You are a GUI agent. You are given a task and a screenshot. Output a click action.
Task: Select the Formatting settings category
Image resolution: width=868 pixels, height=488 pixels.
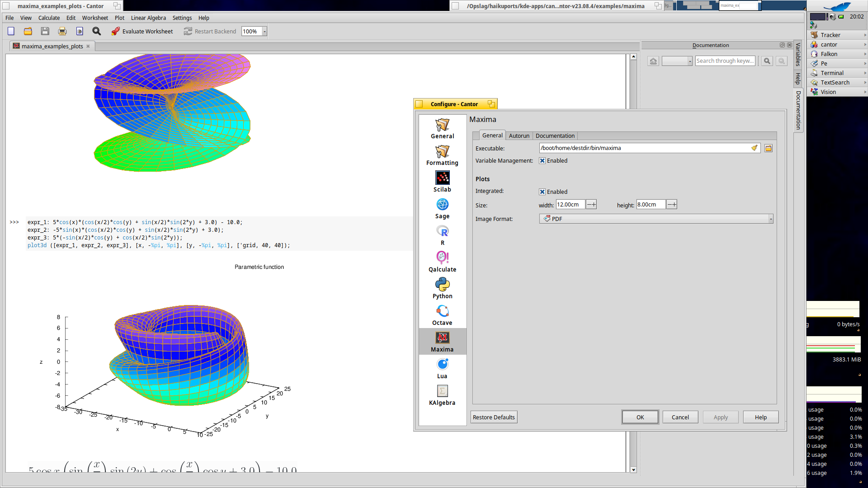point(442,155)
